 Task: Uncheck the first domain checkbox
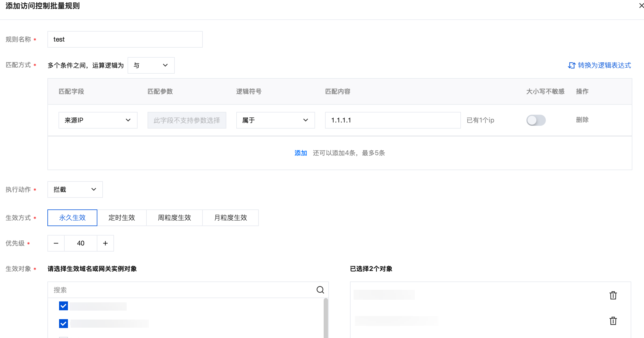[x=64, y=306]
